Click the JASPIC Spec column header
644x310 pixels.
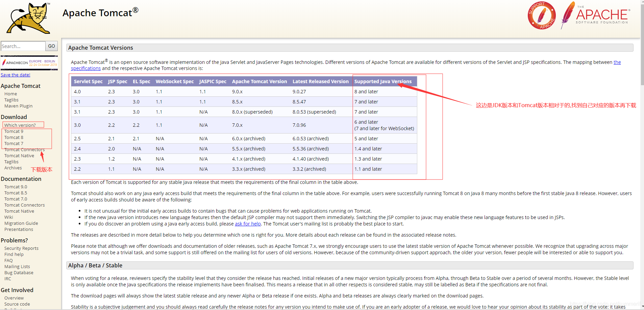pyautogui.click(x=213, y=81)
